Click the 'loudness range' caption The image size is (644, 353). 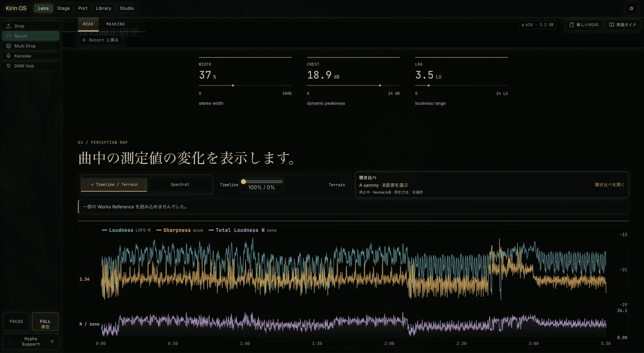click(x=430, y=103)
